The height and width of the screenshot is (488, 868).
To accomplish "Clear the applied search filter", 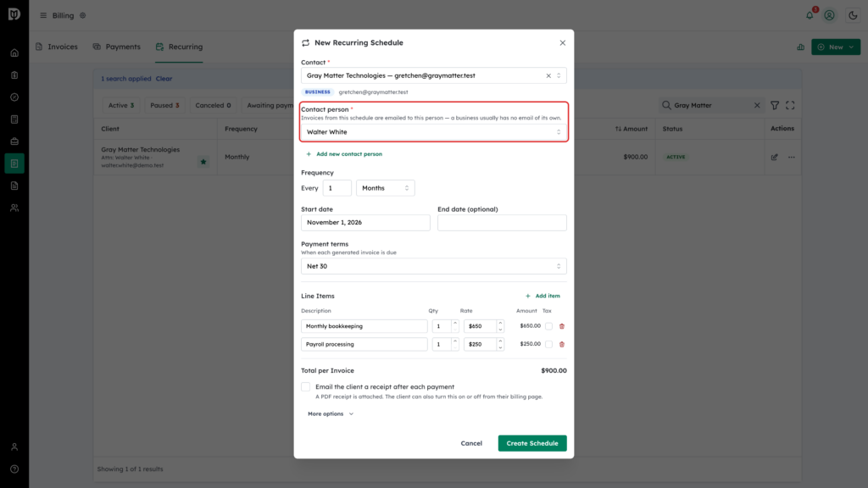I will 164,79.
